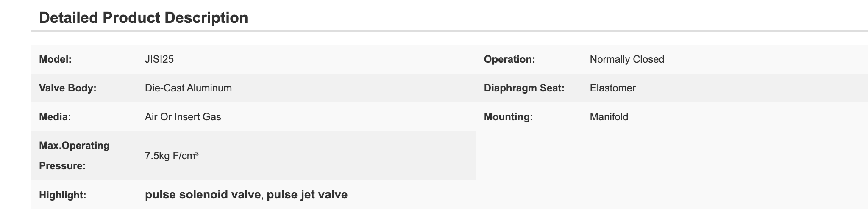This screenshot has width=868, height=215.
Task: Select the 'Manifold' mounting value
Action: 609,117
